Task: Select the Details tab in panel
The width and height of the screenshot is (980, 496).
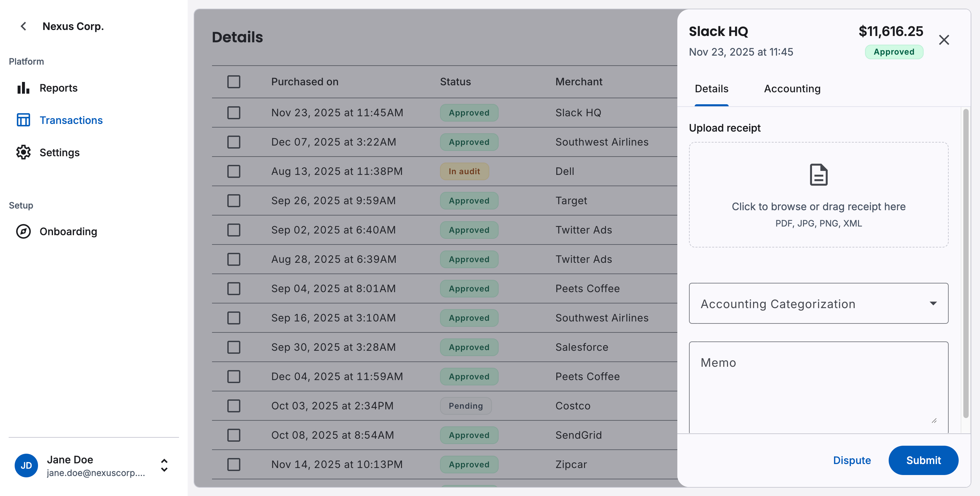Action: pyautogui.click(x=711, y=89)
